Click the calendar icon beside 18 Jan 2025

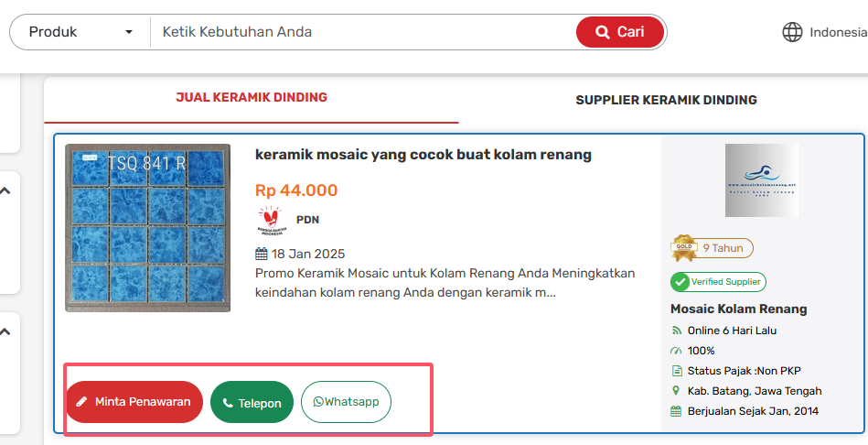click(x=262, y=254)
